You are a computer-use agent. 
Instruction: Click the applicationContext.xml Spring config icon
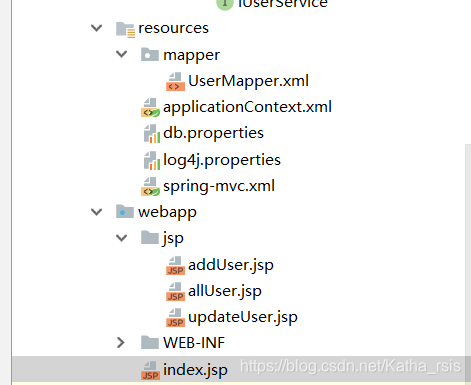point(150,107)
